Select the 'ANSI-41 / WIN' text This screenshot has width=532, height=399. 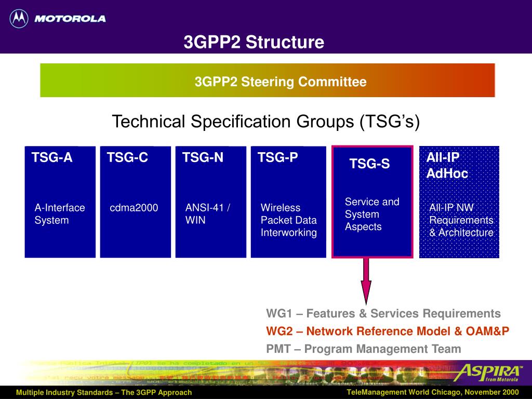coord(208,214)
